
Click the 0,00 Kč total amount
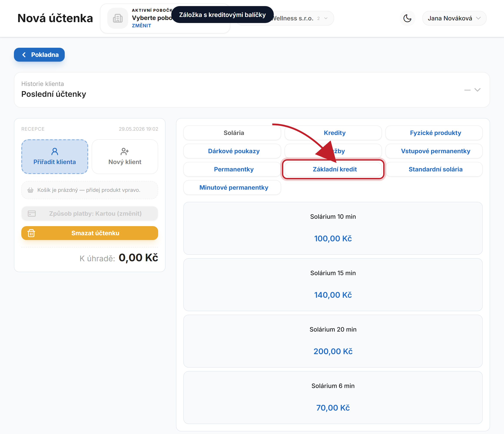(138, 258)
